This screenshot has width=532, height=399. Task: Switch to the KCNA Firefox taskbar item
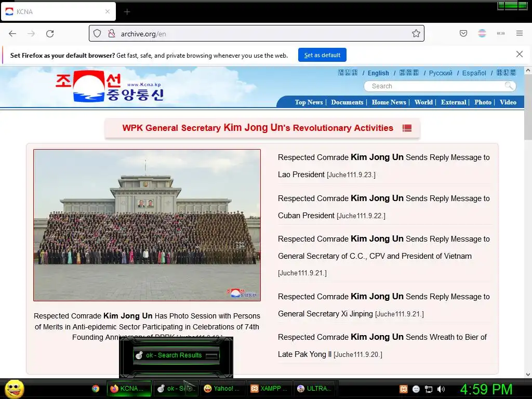(x=129, y=389)
